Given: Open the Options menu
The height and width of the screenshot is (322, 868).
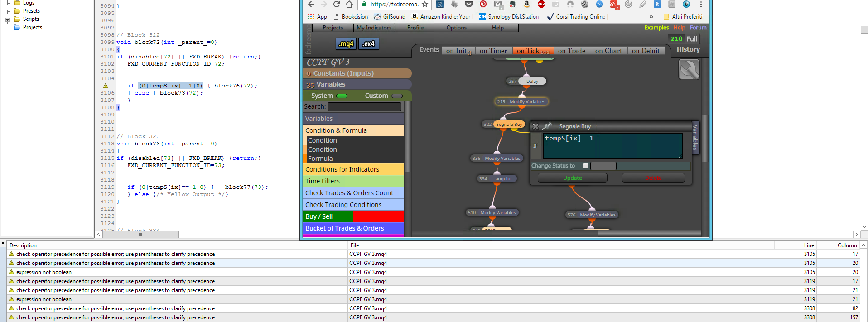Looking at the screenshot, I should [x=456, y=28].
